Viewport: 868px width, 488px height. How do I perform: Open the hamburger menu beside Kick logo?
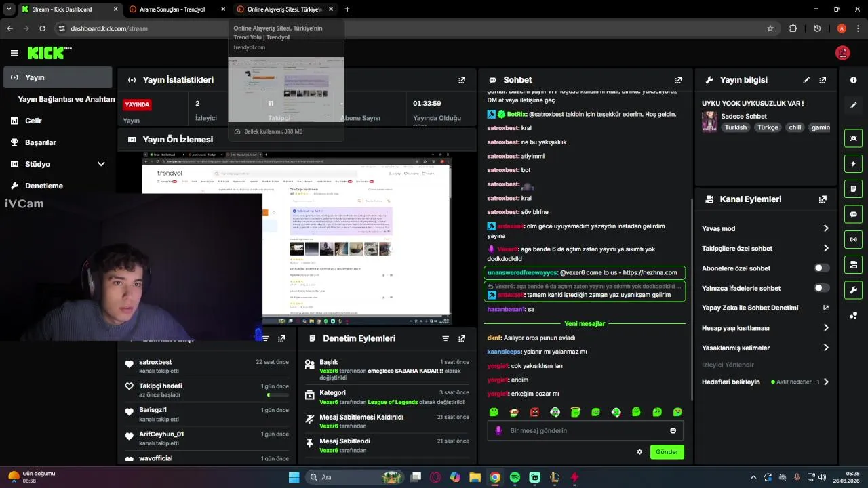[x=14, y=53]
